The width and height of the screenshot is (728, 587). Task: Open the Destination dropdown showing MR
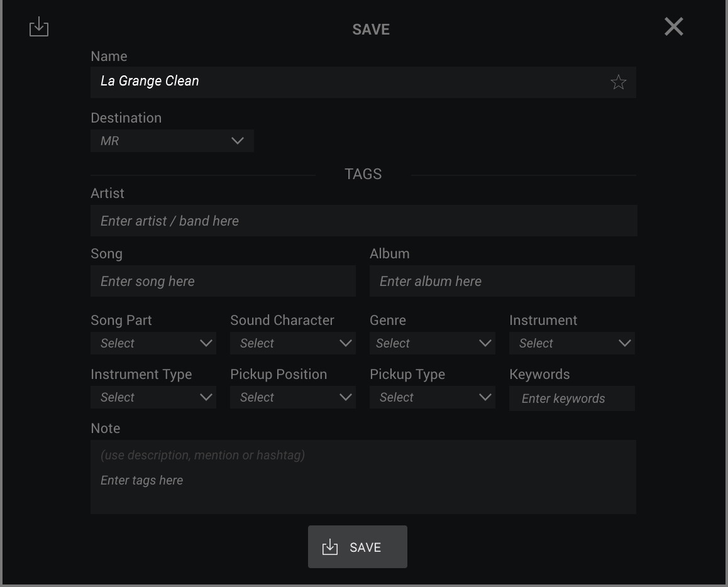(172, 141)
